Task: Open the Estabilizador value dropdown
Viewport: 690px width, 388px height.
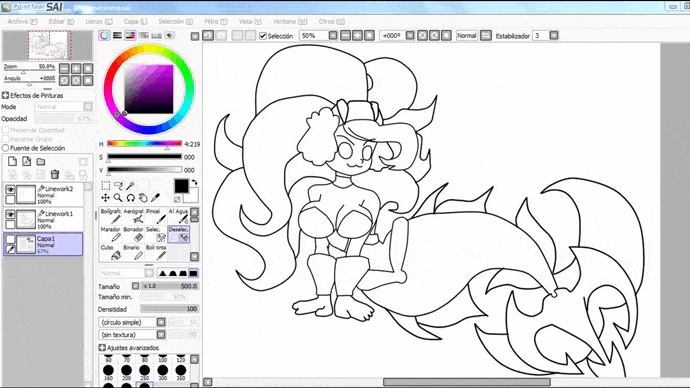Action: click(x=554, y=36)
